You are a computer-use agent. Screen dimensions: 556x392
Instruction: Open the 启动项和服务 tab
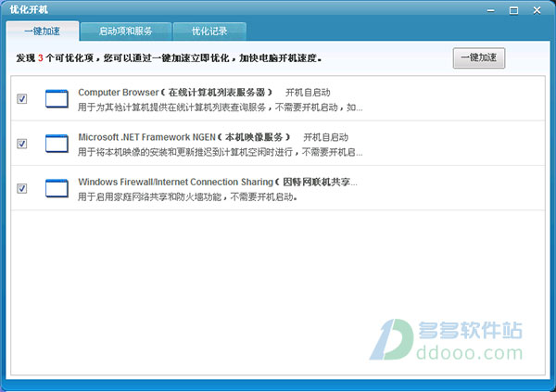tap(126, 32)
